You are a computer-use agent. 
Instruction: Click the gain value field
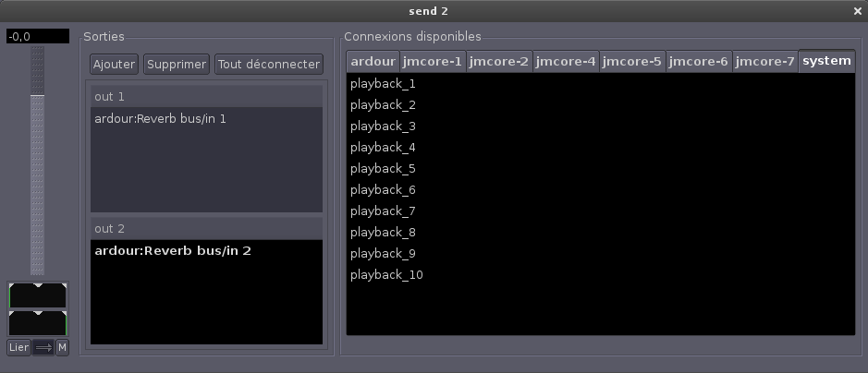point(38,36)
